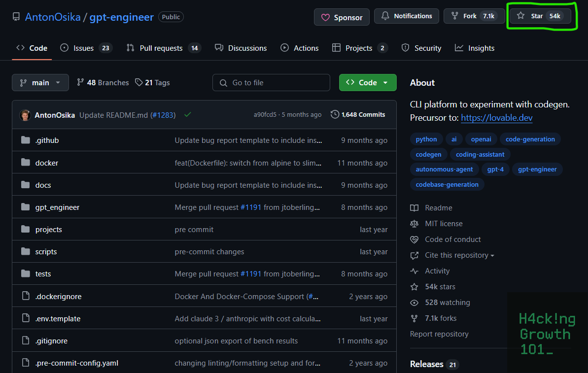
Task: Expand the green Code dropdown button
Action: [368, 82]
